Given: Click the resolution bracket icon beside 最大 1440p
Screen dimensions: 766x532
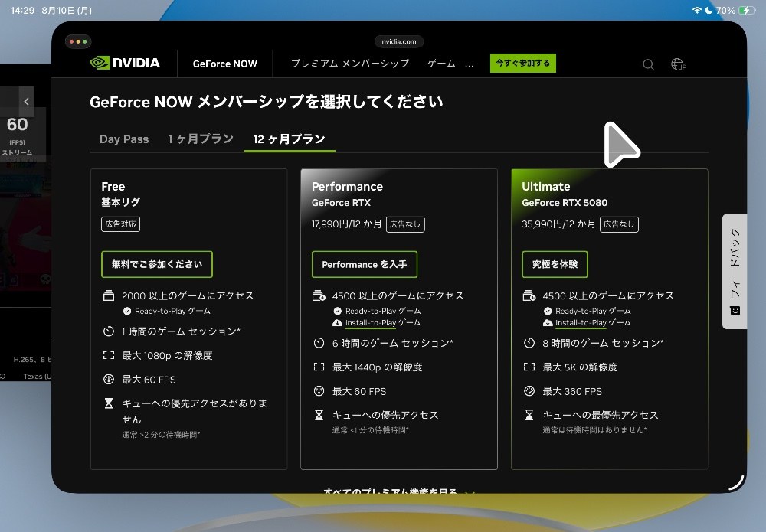Looking at the screenshot, I should click(x=319, y=367).
